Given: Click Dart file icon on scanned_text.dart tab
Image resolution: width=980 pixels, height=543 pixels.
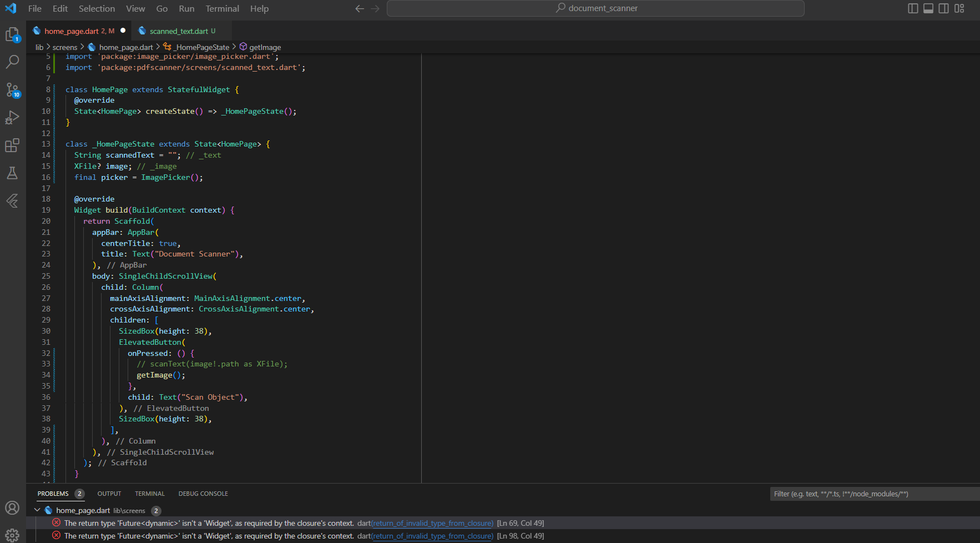Looking at the screenshot, I should (142, 31).
